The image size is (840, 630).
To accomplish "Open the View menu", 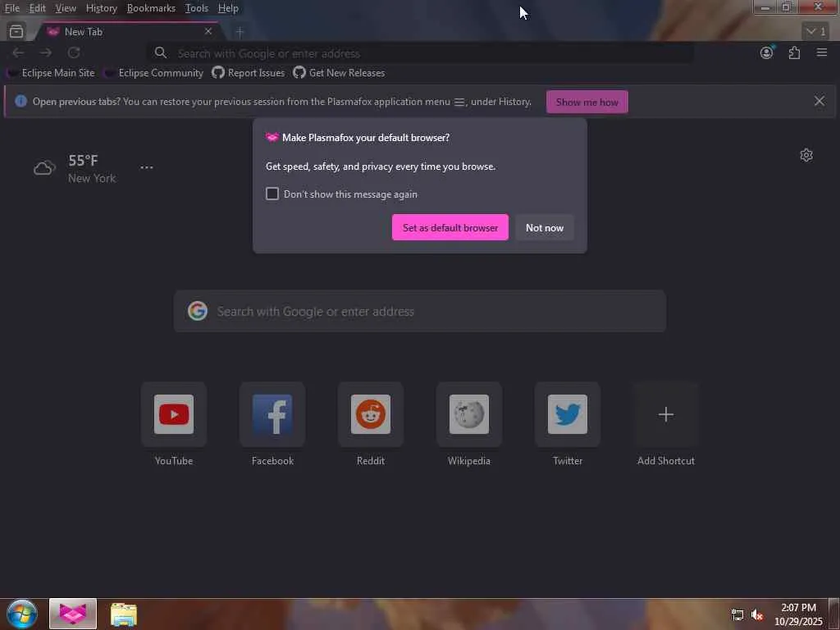I will pyautogui.click(x=66, y=8).
